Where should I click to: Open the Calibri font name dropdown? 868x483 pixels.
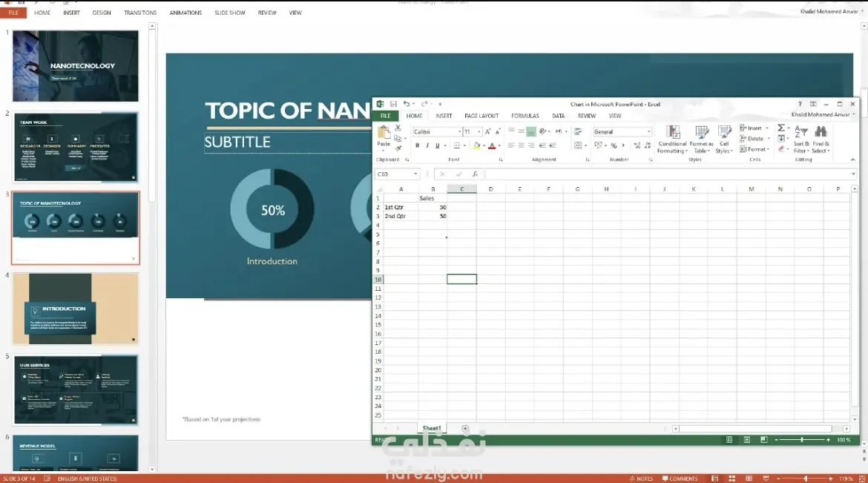tap(459, 132)
